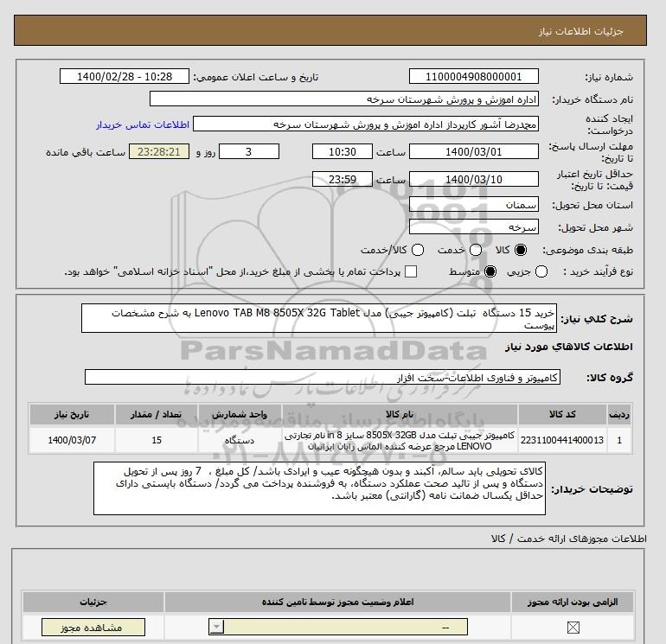Click the اطلاعات کالاهای مورد نیاز heading

tap(569, 347)
